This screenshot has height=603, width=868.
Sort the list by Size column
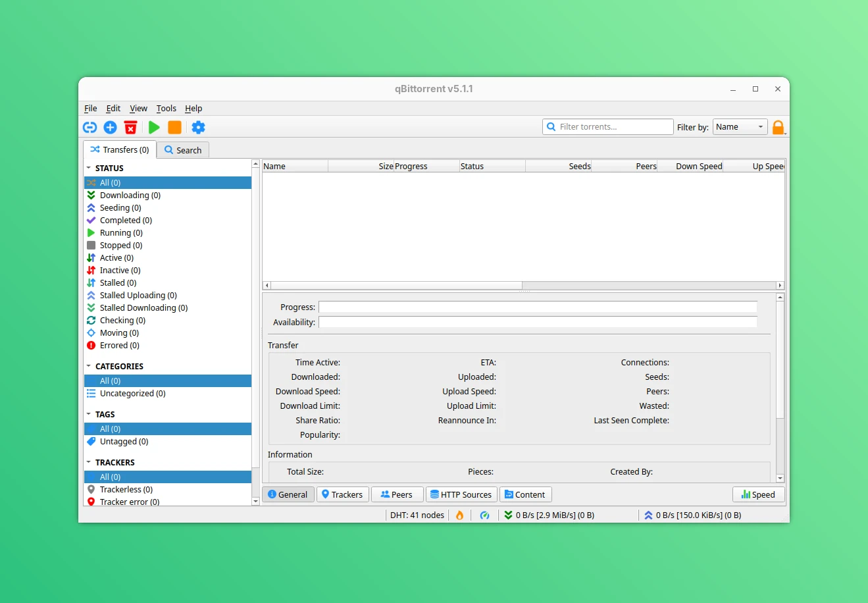pos(361,166)
